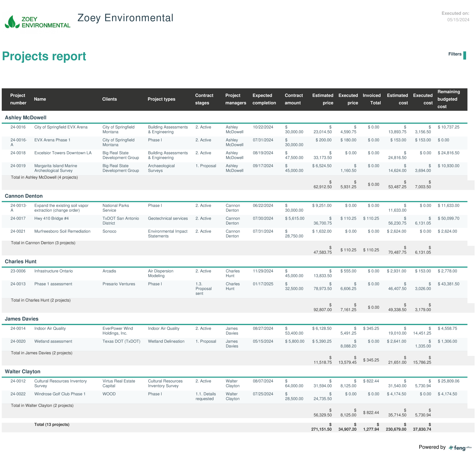Open the City of Springfield EVX Arena project
476x454 pixels.
click(61, 127)
